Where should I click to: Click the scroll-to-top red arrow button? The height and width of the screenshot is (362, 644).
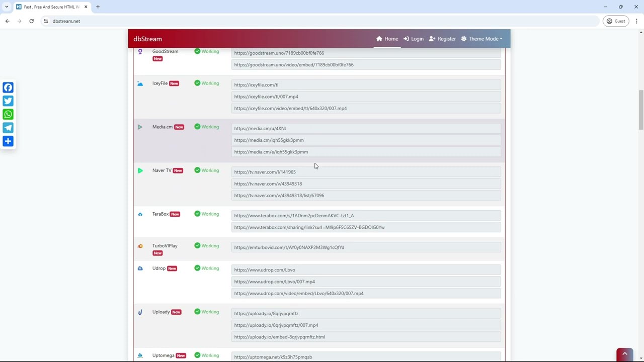click(x=624, y=354)
